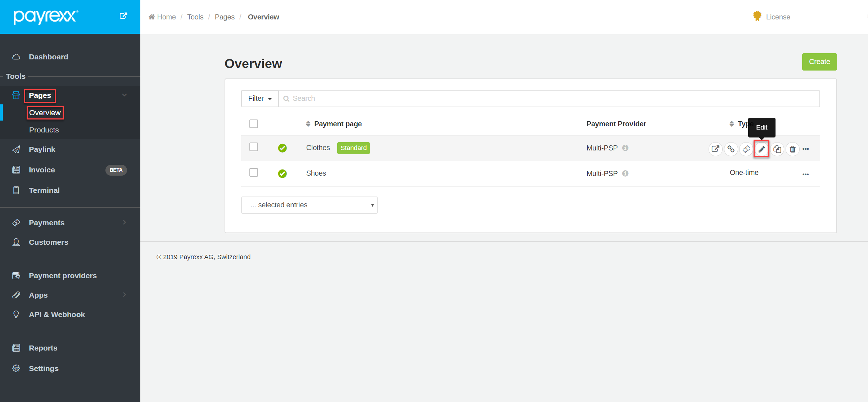Open the selected entries dropdown
The image size is (868, 402).
309,205
